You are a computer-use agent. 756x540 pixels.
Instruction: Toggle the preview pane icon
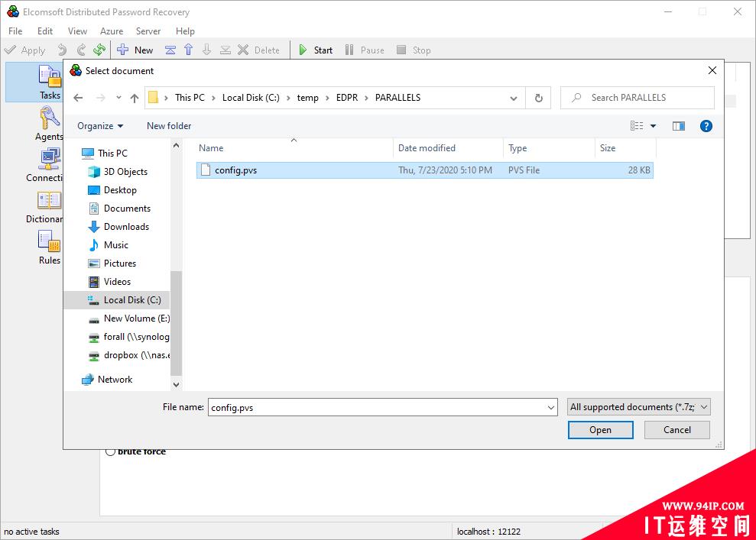coord(678,126)
